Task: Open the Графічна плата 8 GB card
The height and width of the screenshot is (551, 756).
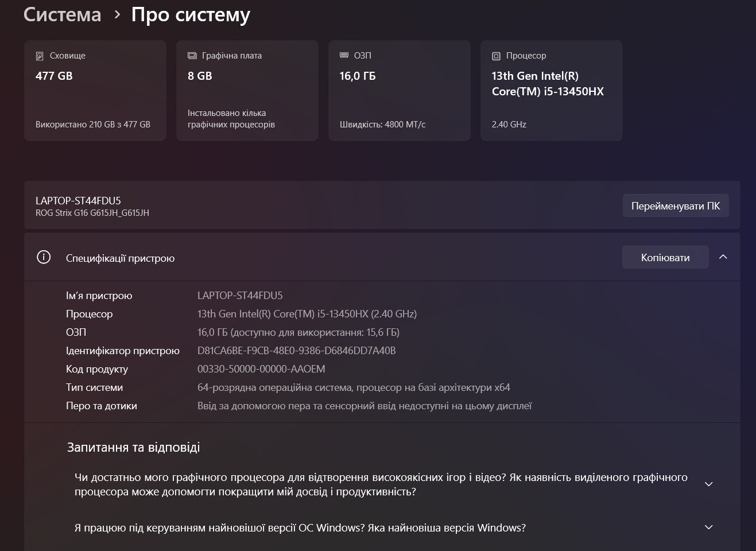Action: (247, 91)
